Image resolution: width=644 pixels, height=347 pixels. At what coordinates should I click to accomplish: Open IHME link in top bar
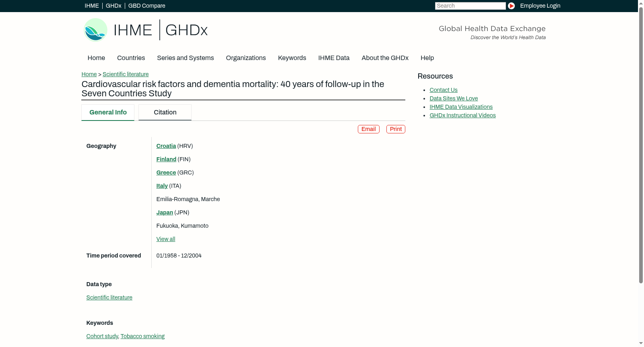tap(92, 6)
